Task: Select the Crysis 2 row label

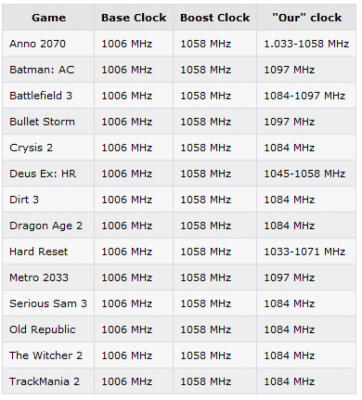Action: [x=31, y=148]
